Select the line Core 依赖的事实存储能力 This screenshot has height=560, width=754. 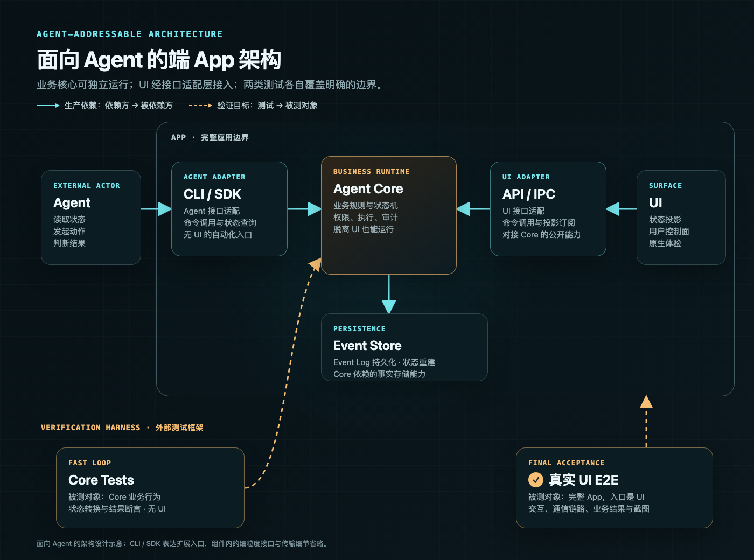tap(379, 374)
